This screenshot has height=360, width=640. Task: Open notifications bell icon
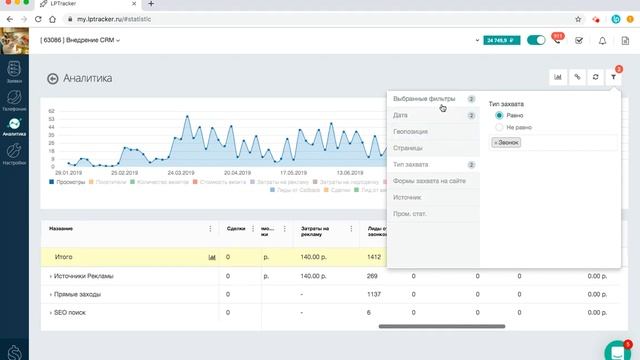602,41
